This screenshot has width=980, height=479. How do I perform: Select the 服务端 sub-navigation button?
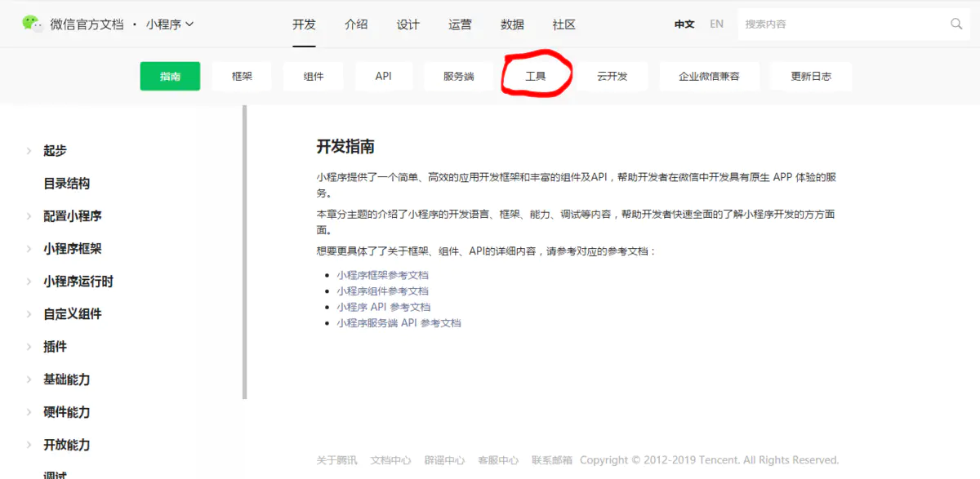pyautogui.click(x=458, y=76)
